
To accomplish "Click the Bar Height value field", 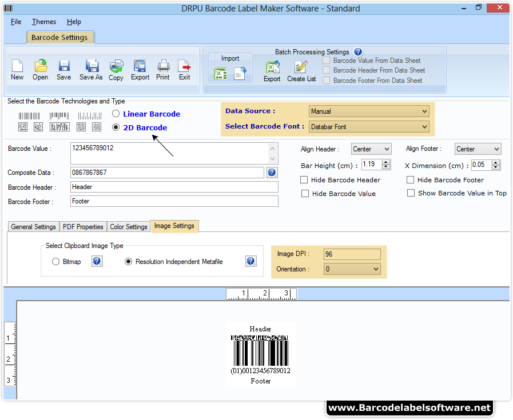I will tap(372, 165).
